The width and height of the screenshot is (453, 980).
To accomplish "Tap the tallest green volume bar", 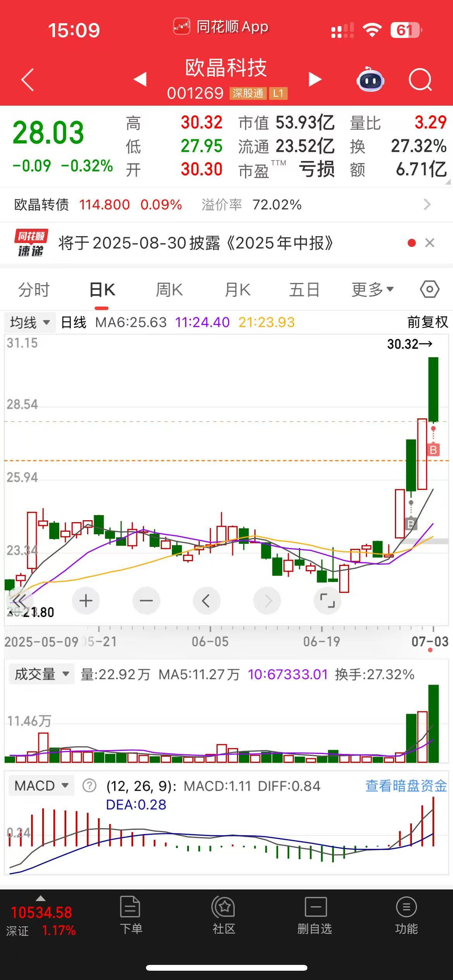I will [433, 723].
